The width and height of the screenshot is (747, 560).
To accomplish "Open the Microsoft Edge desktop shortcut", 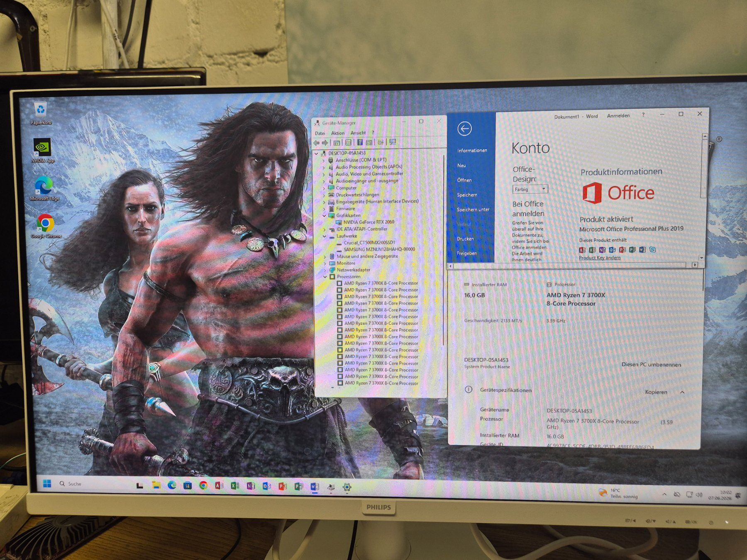I will (44, 189).
